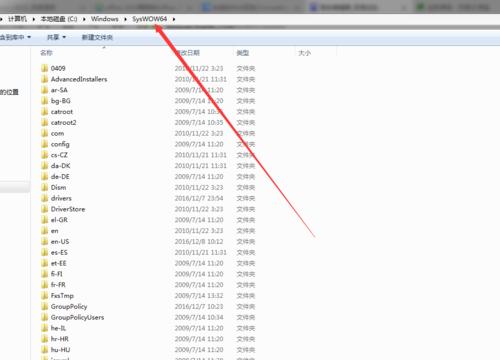Viewport: 500px width, 360px height.
Task: Go to 本地磁盘 (C:) breadcrumb segment
Action: pos(59,19)
